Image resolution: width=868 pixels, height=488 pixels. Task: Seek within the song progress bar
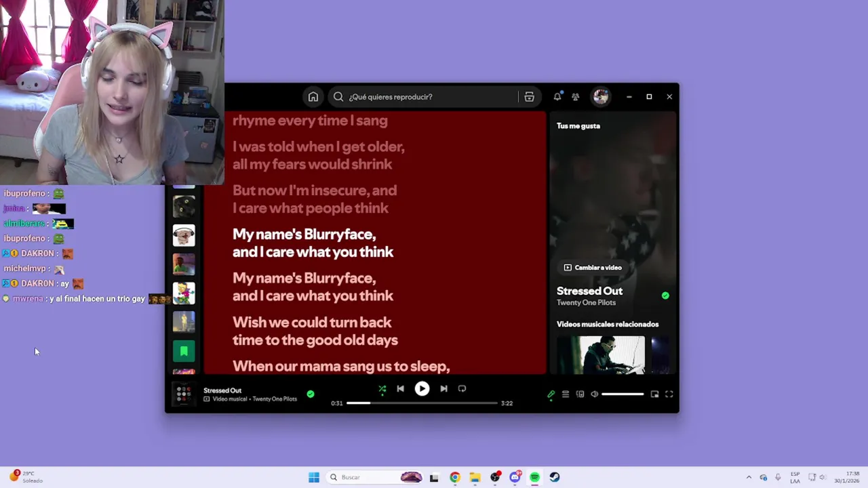[422, 403]
